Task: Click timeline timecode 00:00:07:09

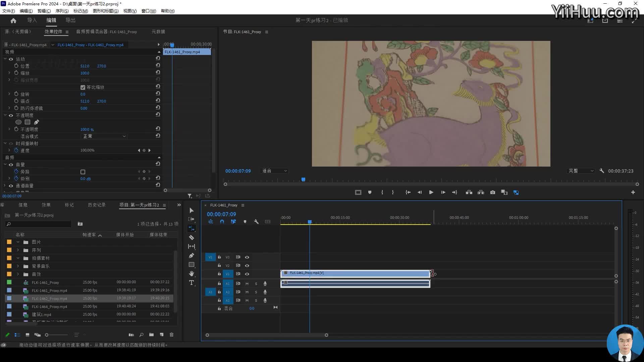Action: 221,214
